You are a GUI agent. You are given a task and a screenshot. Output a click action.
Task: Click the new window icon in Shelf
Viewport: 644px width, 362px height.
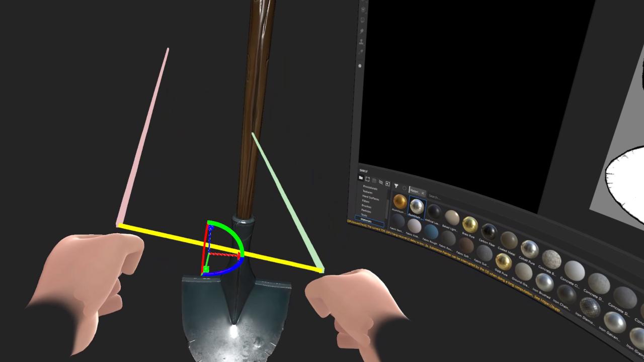pos(367,179)
